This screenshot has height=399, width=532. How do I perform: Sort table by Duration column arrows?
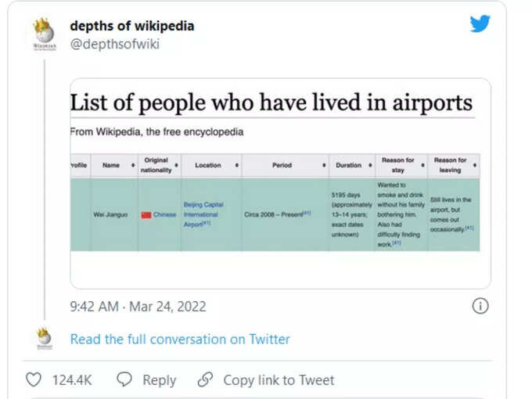click(370, 165)
